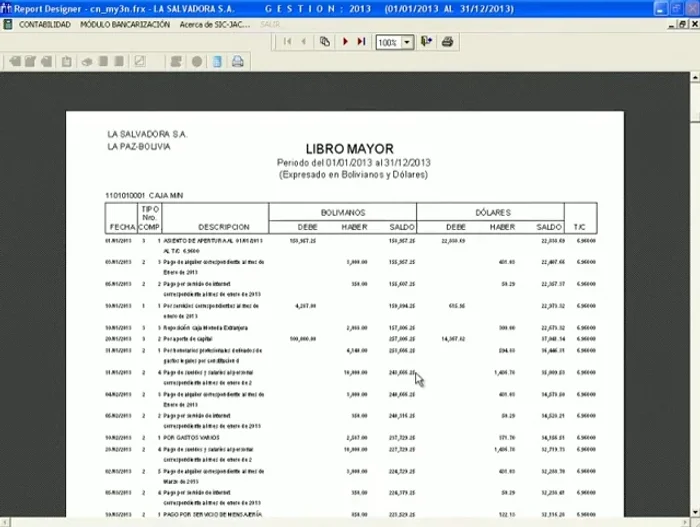Click the first page navigation arrow

tap(288, 42)
